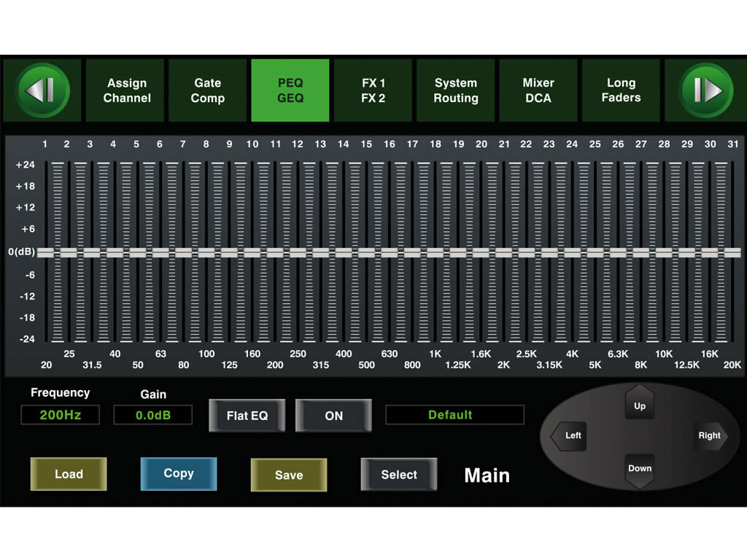Click the green previous page arrow icon
This screenshot has width=747, height=560.
43,90
